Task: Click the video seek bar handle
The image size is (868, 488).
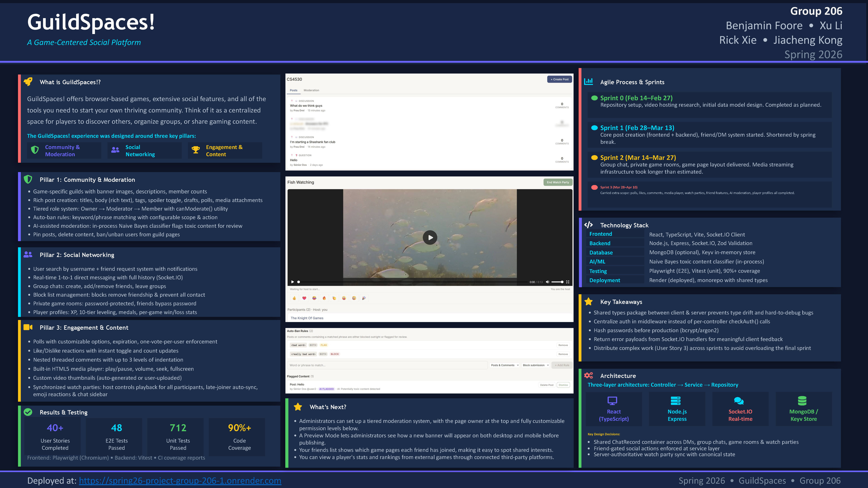Action: tap(299, 282)
